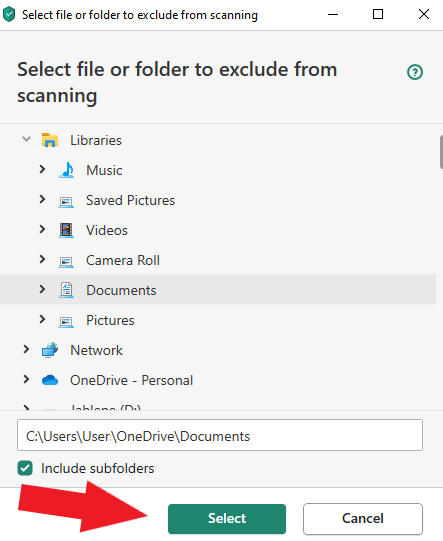Screen dimensions: 443x541
Task: Maximize the dialog window
Action: point(378,14)
